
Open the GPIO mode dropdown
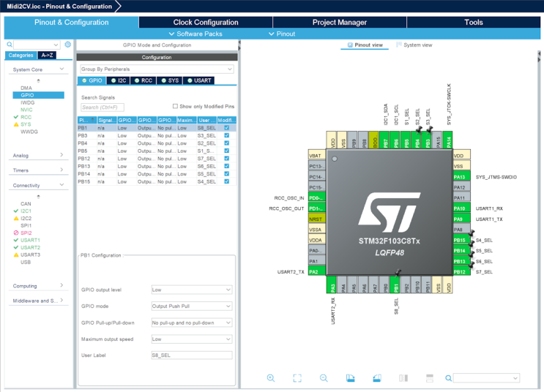click(192, 306)
